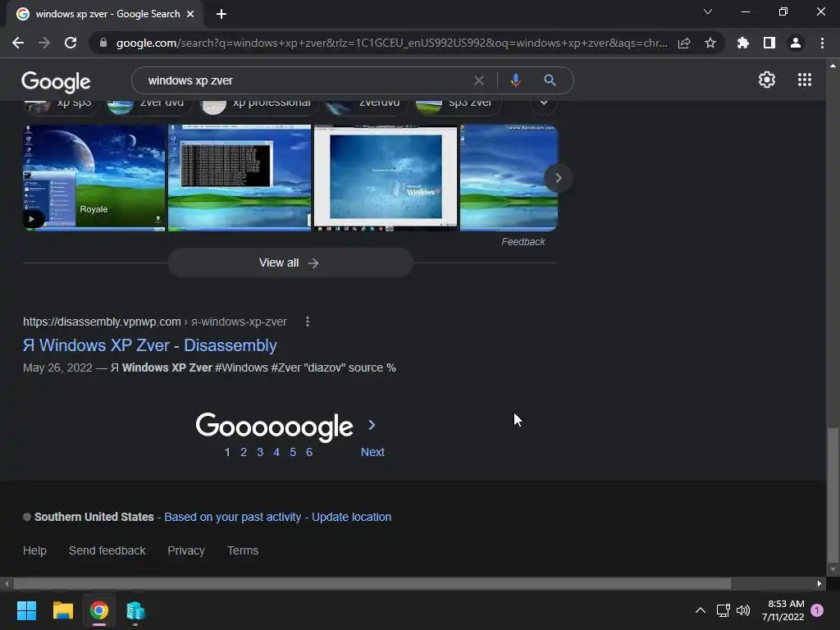This screenshot has width=840, height=630.
Task: Go to the Google homepage logo
Action: point(56,81)
